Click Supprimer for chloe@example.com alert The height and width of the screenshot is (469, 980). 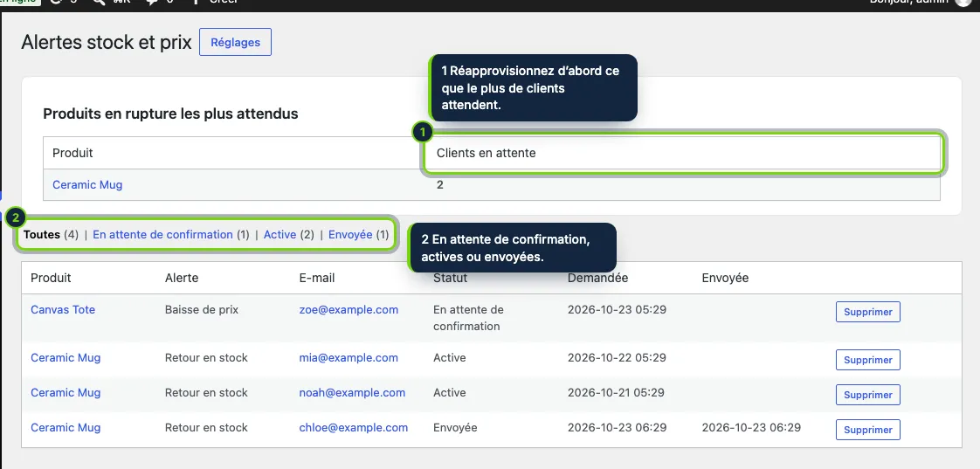[868, 431]
